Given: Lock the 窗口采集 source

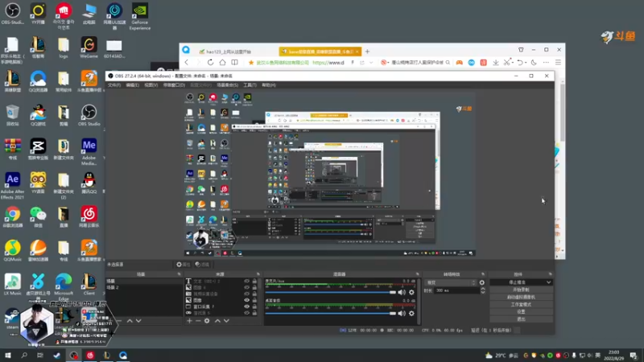Looking at the screenshot, I should pos(254,306).
